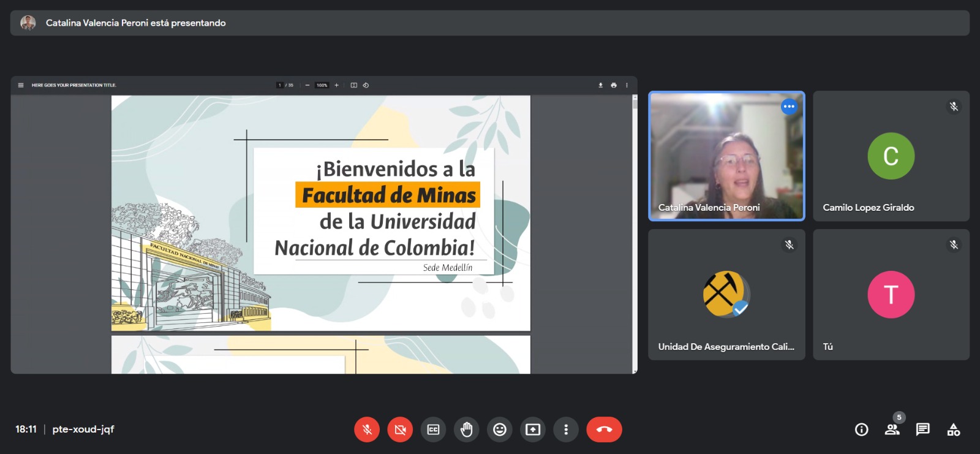Click the meeting code pte-xoud-jqf
This screenshot has height=454, width=980.
tap(83, 429)
